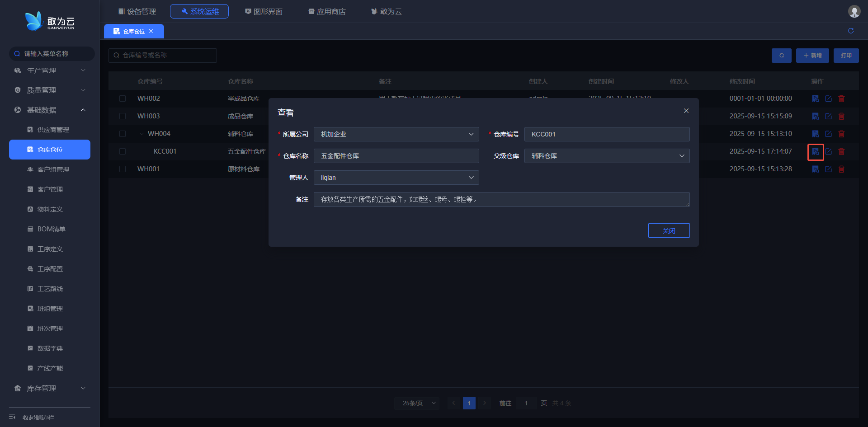Delete warehouse WH002 using trash icon
868x427 pixels.
pos(841,99)
